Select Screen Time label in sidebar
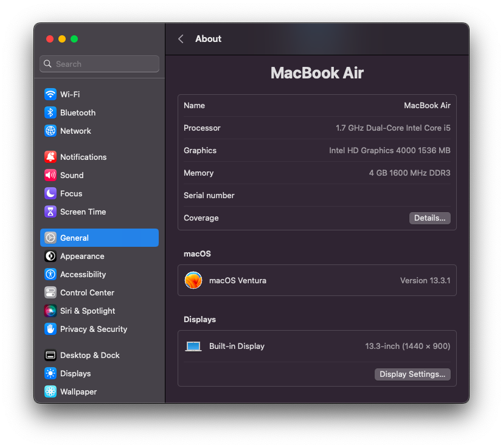The height and width of the screenshot is (448, 503). [x=83, y=212]
